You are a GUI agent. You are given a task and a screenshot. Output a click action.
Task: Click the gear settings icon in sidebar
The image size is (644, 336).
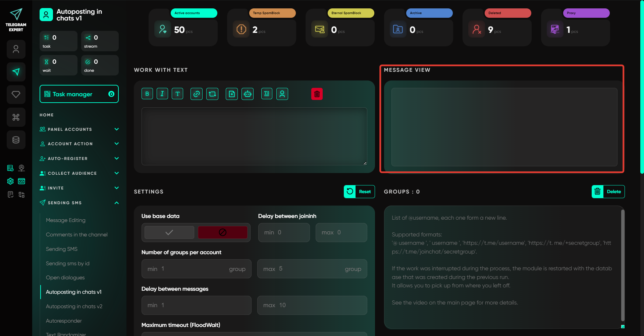pos(10,181)
